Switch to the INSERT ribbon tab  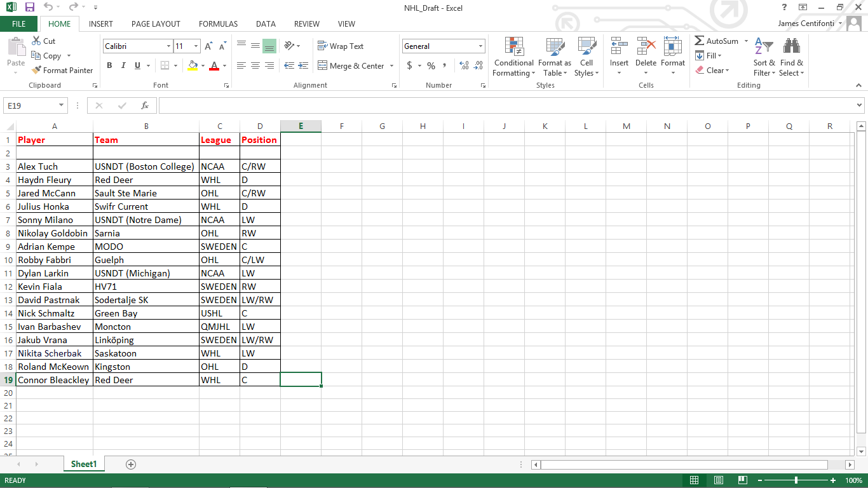pos(101,24)
